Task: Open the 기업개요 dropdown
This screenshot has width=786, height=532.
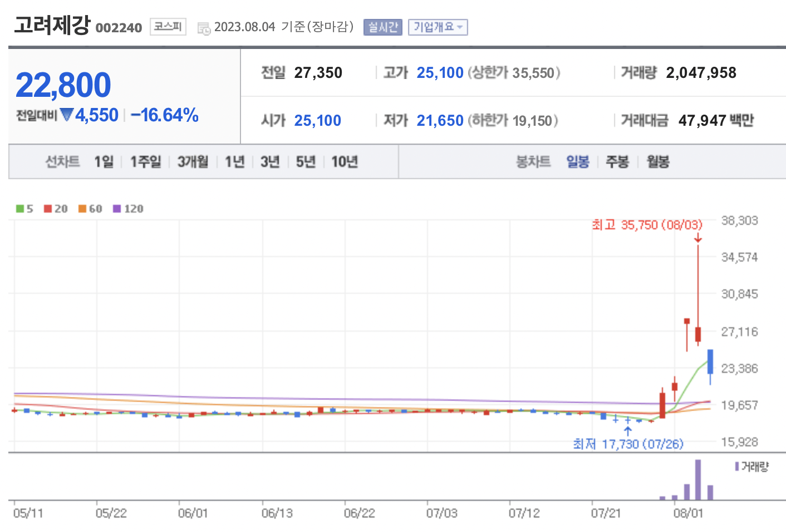Action: pyautogui.click(x=438, y=27)
